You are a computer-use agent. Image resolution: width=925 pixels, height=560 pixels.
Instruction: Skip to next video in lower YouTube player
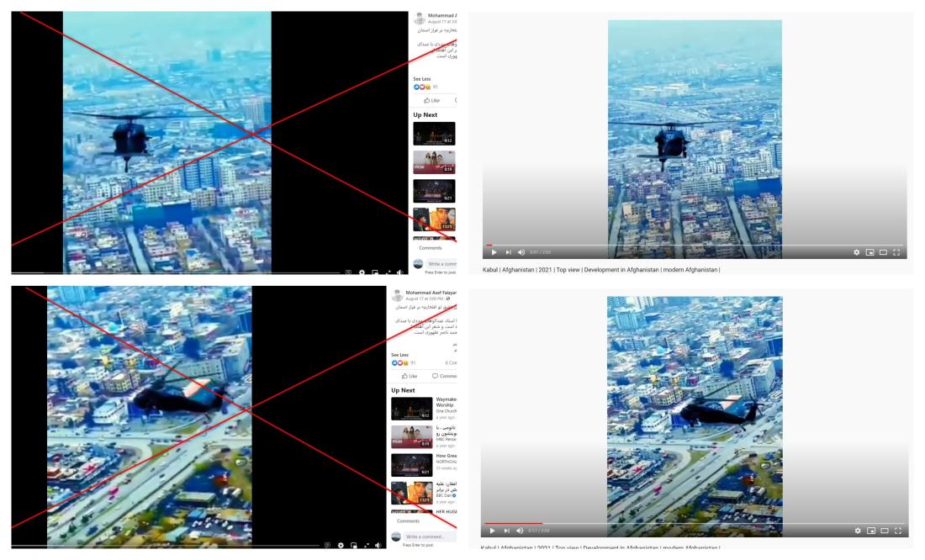click(x=506, y=531)
